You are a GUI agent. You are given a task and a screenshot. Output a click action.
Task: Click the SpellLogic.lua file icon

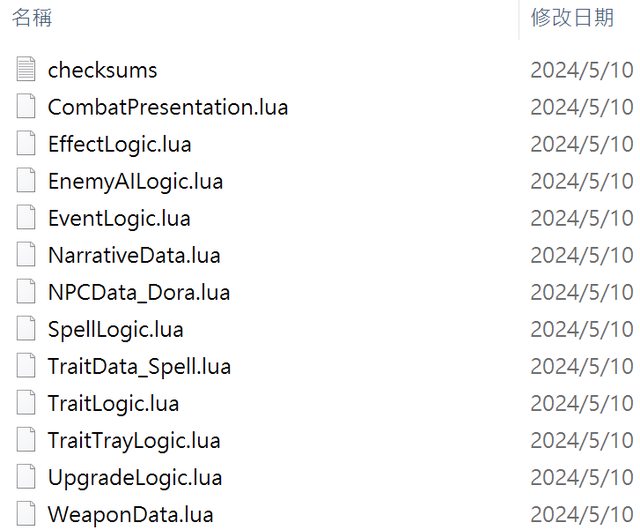tap(26, 328)
